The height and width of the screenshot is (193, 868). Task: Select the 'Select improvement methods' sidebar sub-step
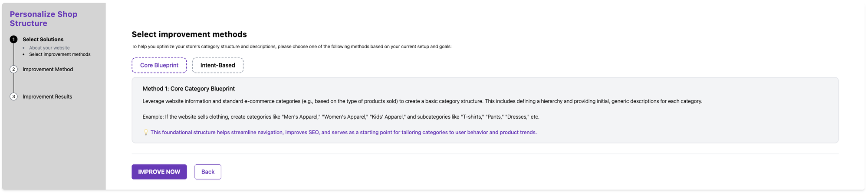tap(59, 54)
